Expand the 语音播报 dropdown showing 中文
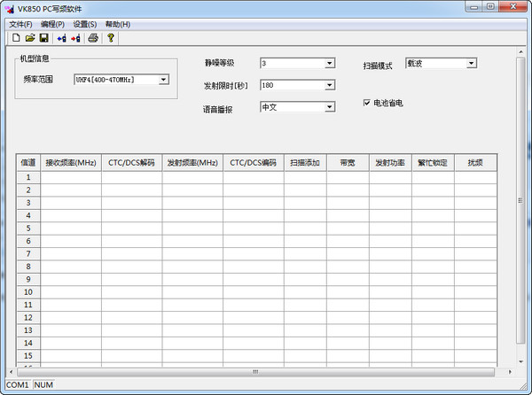Screen dimensions: 532x395 click(x=329, y=107)
